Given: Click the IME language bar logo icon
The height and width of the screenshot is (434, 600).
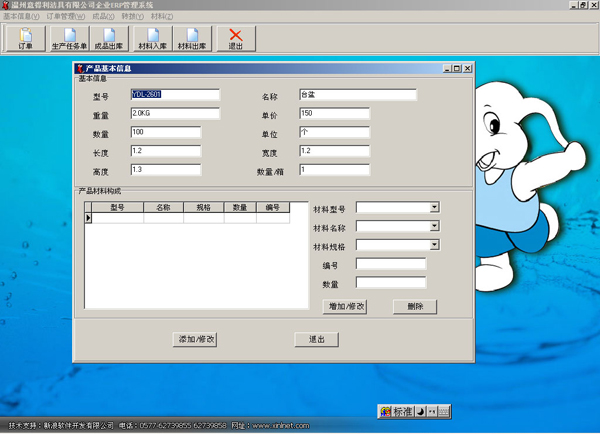Looking at the screenshot, I should tap(385, 411).
